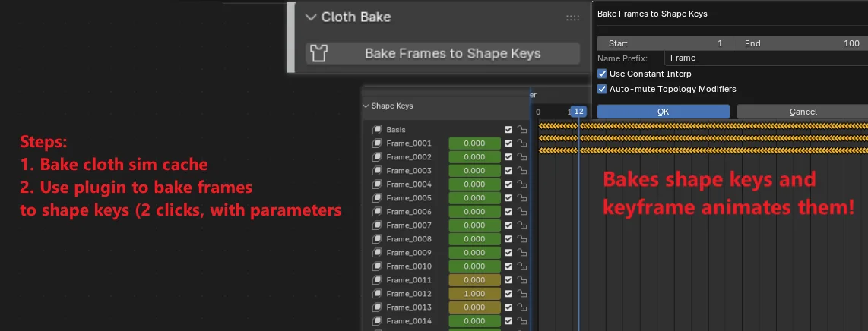Viewport: 868px width, 331px height.
Task: Toggle the lock icon on Frame_0012 row
Action: (521, 294)
